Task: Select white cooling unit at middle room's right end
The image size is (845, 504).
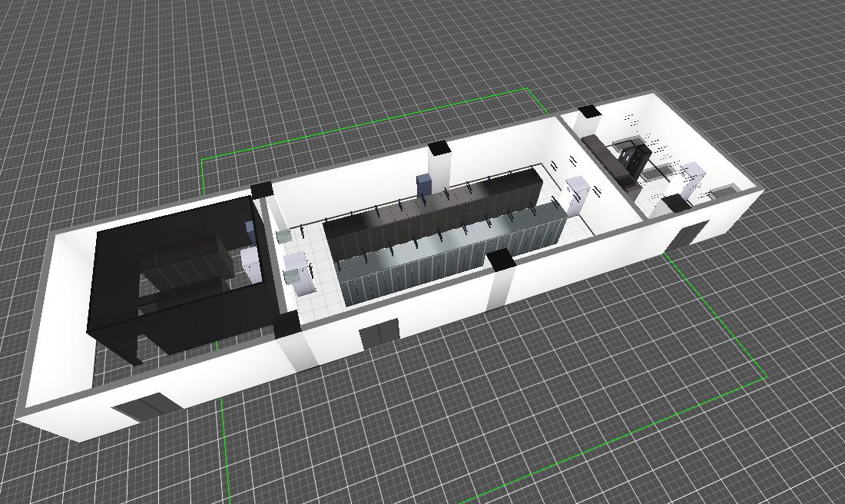Action: [578, 192]
